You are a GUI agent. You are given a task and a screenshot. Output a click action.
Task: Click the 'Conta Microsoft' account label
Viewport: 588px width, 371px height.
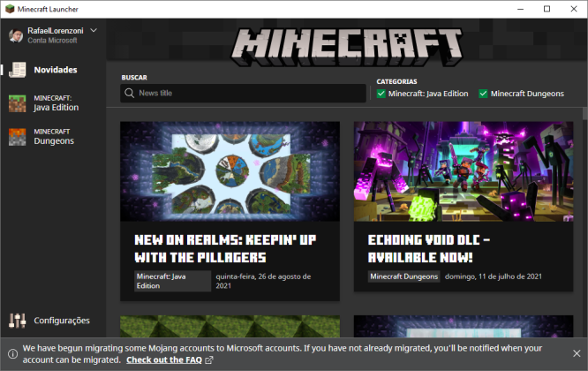coord(52,41)
